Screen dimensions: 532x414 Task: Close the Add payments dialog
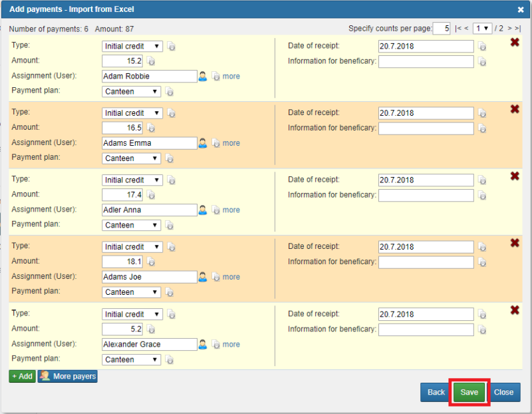(x=521, y=10)
